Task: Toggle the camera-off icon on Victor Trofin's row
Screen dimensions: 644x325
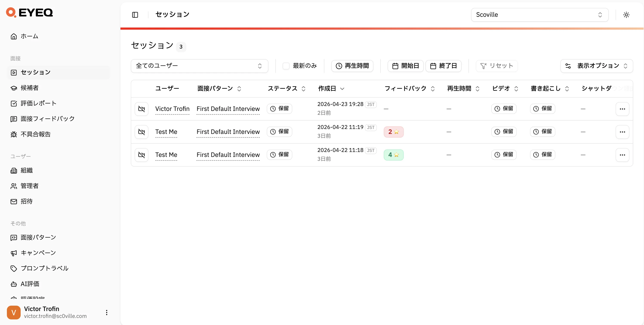Action: pos(142,109)
